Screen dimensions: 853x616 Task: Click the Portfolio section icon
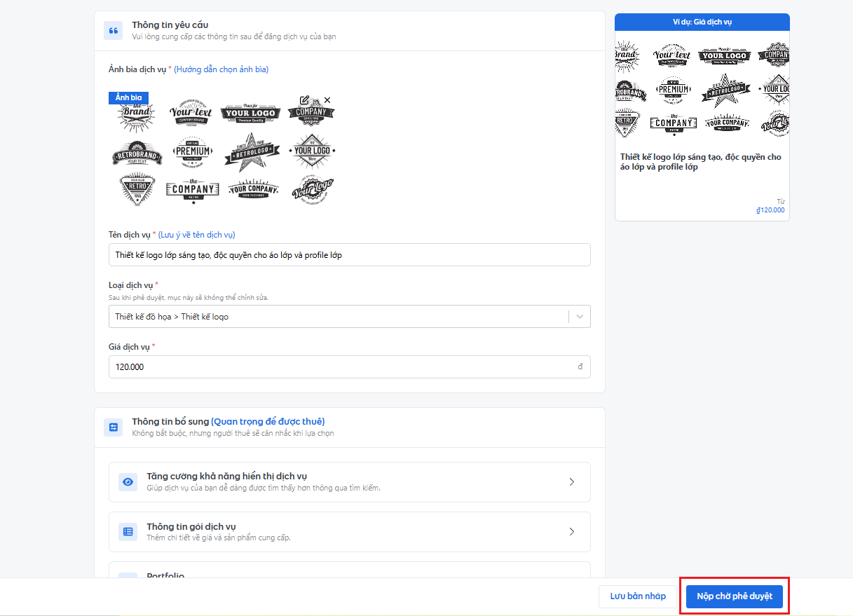pyautogui.click(x=128, y=576)
